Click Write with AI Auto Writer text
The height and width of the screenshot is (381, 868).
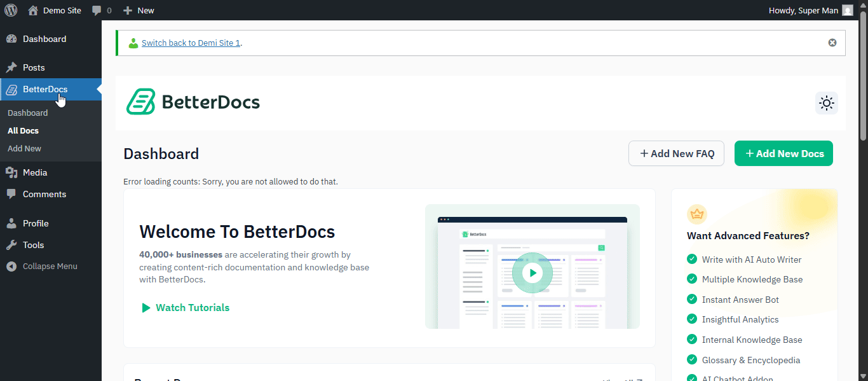(752, 260)
